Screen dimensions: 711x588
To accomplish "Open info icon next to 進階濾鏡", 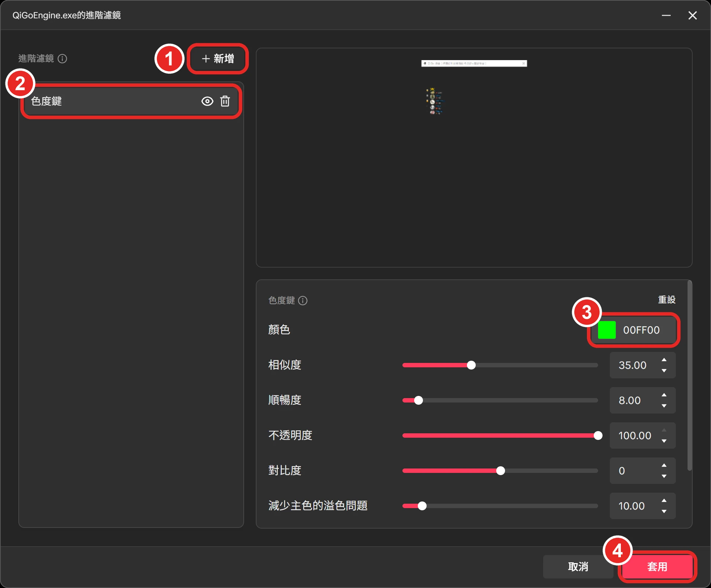I will click(62, 59).
